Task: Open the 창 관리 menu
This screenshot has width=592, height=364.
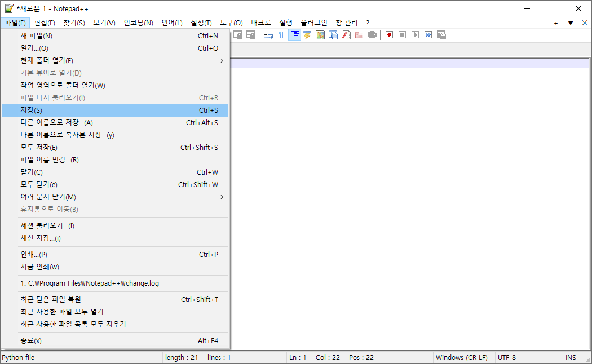Action: coord(347,23)
